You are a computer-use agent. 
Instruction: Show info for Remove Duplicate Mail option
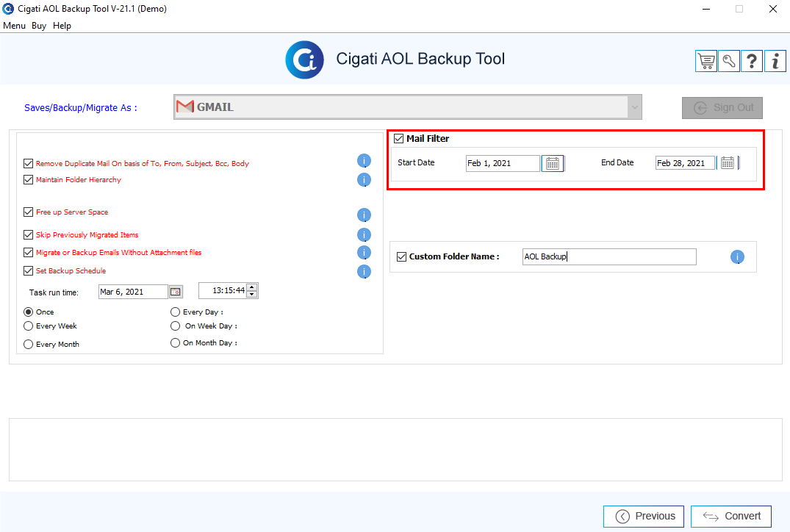point(364,161)
